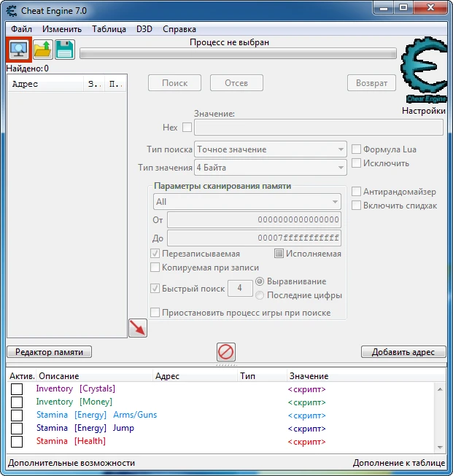Click the Найдено: 0 label

click(x=27, y=69)
